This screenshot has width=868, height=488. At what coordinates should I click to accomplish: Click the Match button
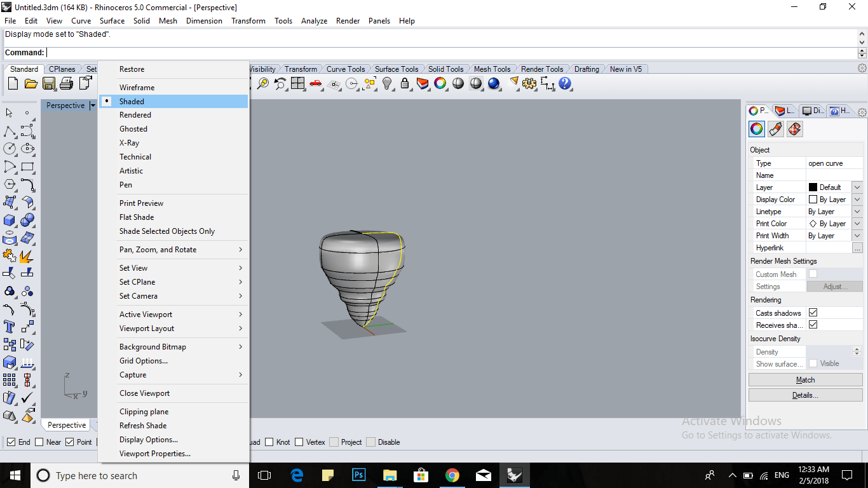[x=805, y=380]
